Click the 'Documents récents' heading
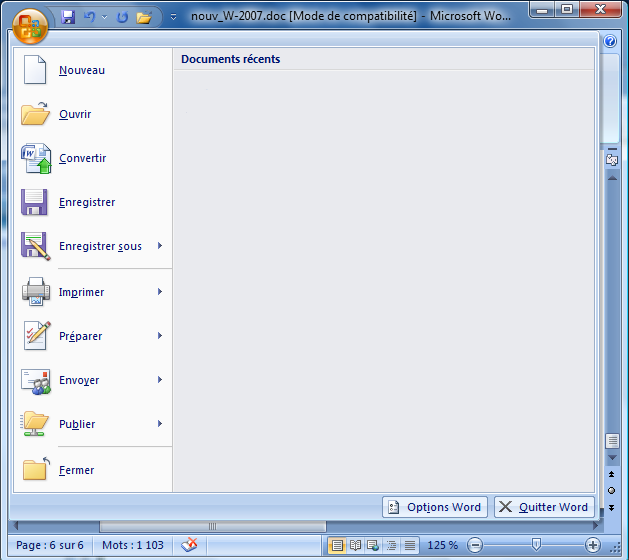Viewport: 629px width, 560px height. [x=231, y=59]
